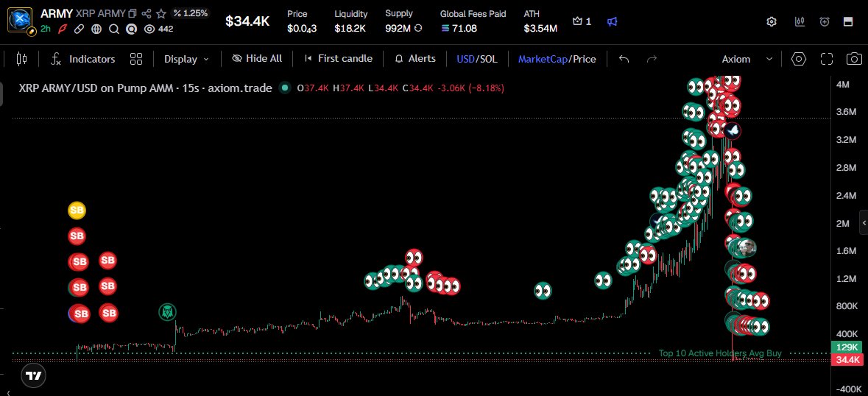Open the red feather icon link
868x396 pixels.
tap(63, 29)
